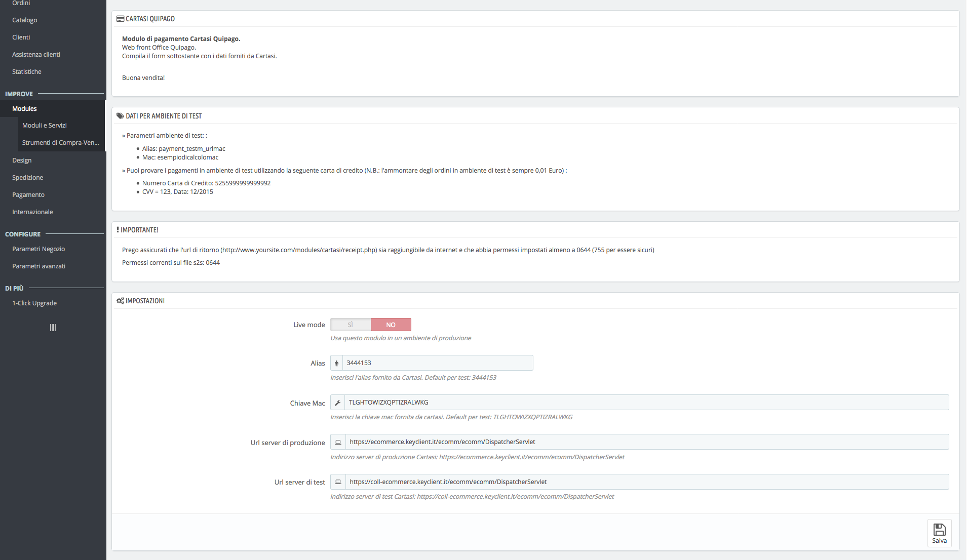Click the wrench icon in Chiave Mac field

tap(337, 403)
